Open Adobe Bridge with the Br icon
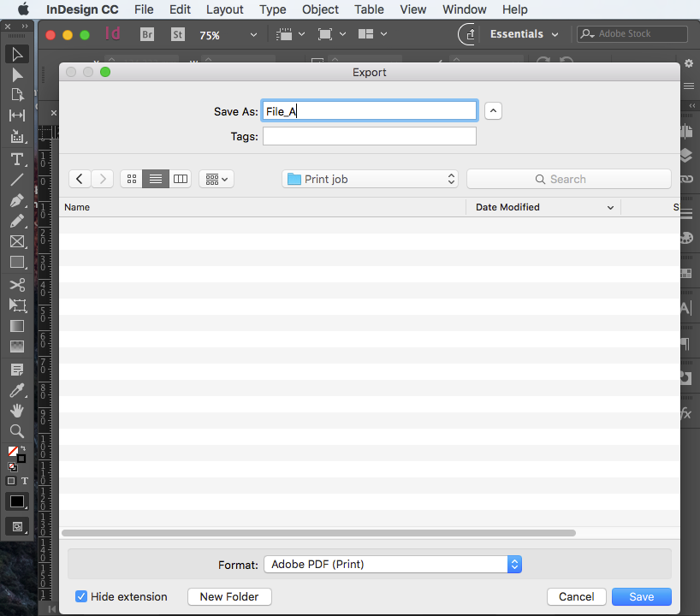 (x=147, y=34)
